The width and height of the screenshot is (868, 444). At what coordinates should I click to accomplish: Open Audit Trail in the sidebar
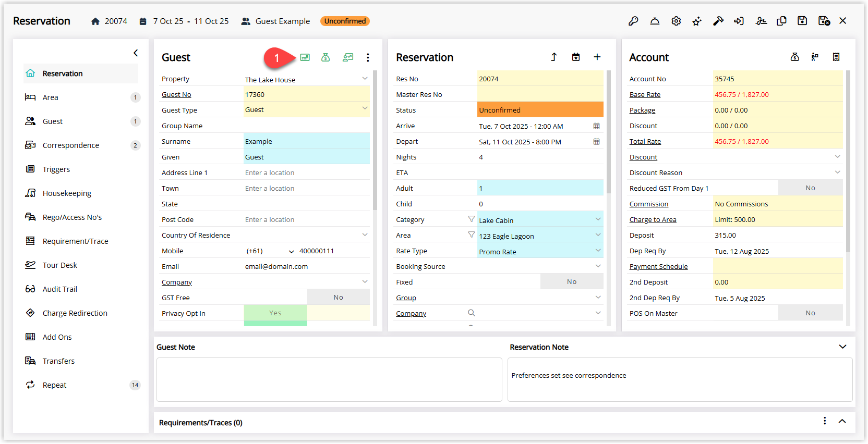click(81, 289)
